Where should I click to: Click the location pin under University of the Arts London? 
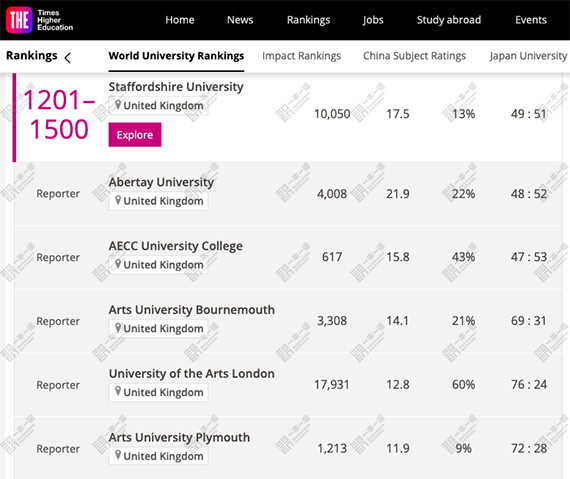click(118, 392)
